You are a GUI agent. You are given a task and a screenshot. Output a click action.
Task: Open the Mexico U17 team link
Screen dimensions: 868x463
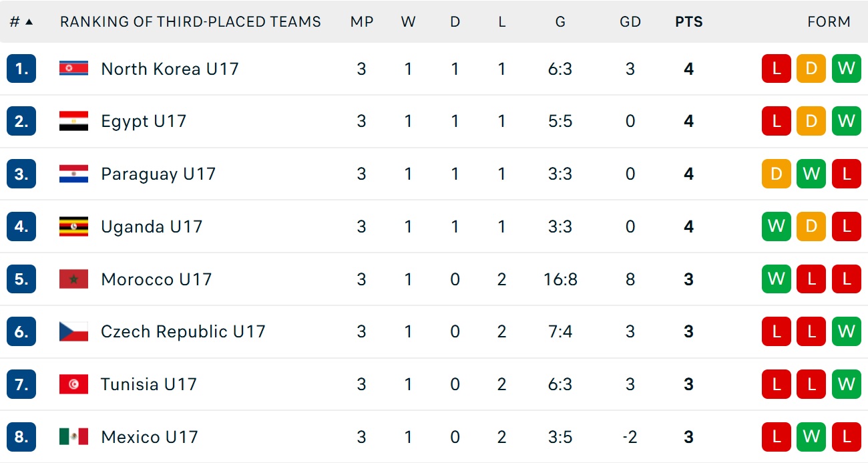[150, 437]
